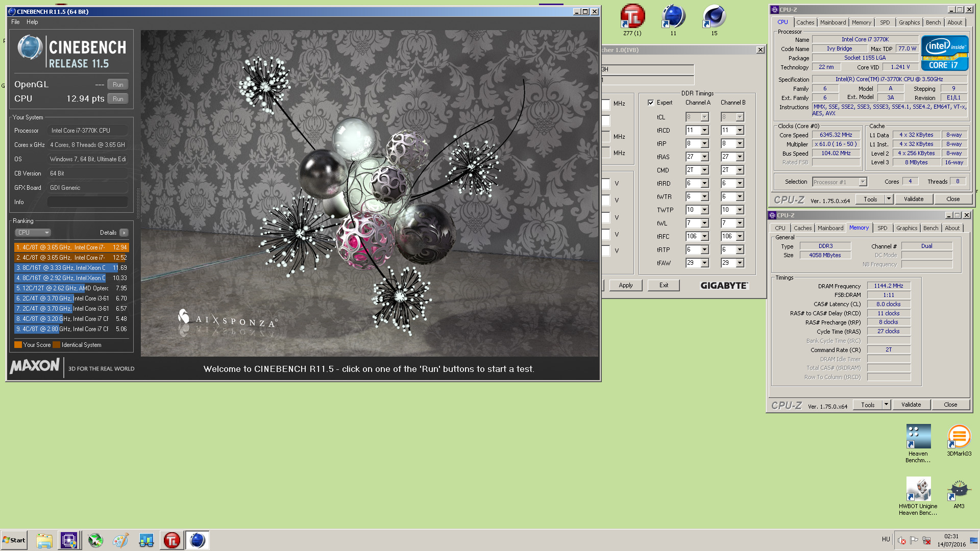Viewport: 980px width, 551px height.
Task: Select top ranking entry 12.94
Action: 71,247
